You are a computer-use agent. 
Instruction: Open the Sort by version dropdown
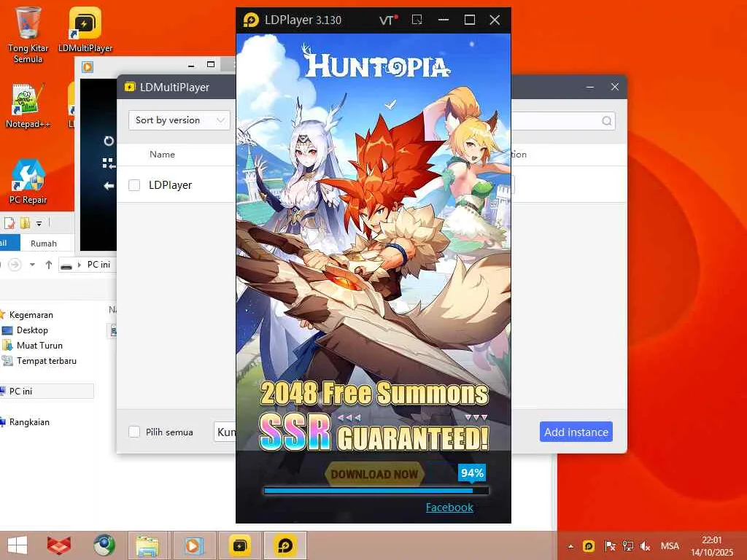coord(179,120)
